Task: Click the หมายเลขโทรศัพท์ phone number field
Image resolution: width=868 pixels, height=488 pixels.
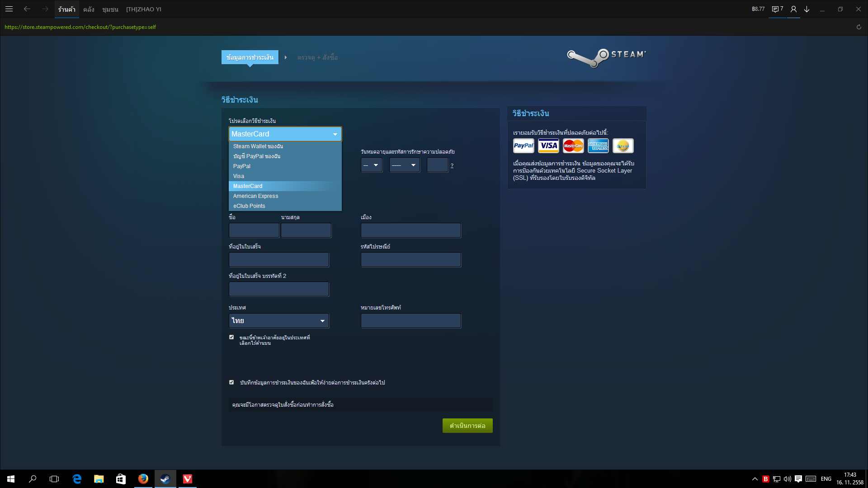Action: (x=411, y=321)
